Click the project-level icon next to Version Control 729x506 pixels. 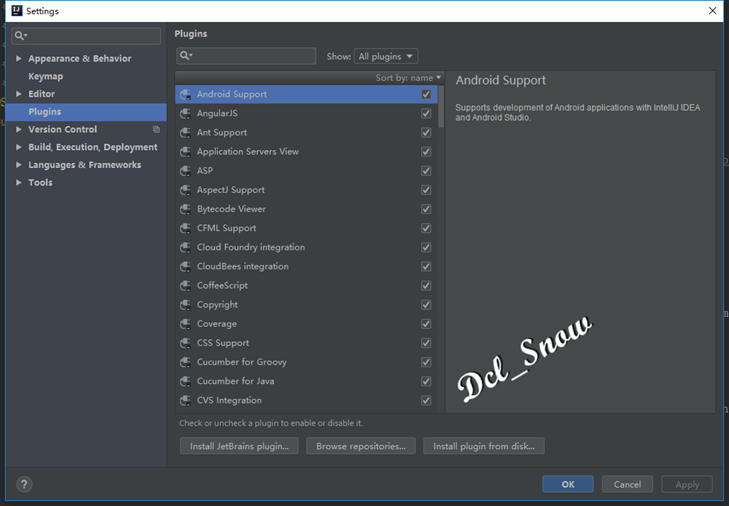(156, 129)
